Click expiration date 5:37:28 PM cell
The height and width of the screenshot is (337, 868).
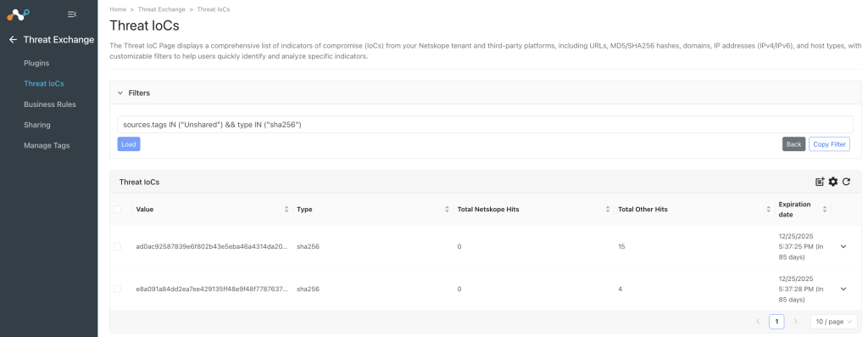pyautogui.click(x=801, y=289)
